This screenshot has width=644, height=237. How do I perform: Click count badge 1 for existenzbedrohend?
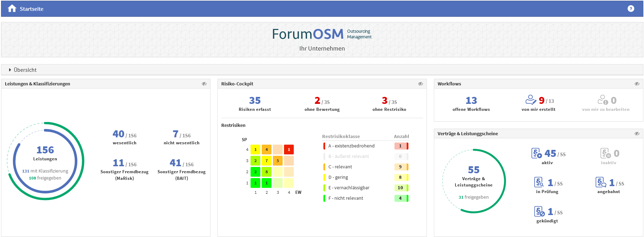[x=401, y=146]
